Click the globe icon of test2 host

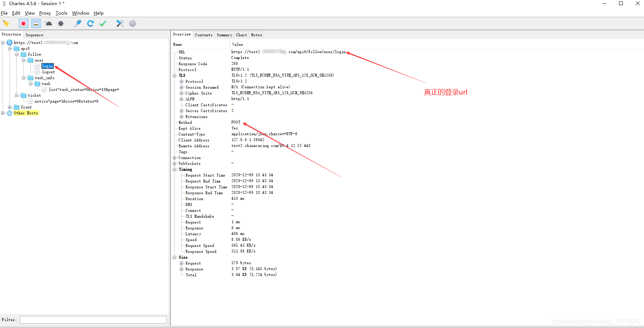point(10,43)
